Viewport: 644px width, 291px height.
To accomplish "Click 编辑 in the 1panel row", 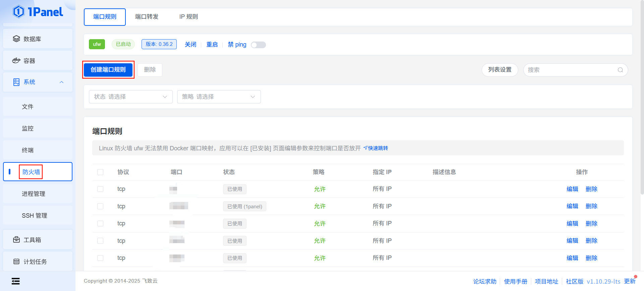I will [x=573, y=206].
